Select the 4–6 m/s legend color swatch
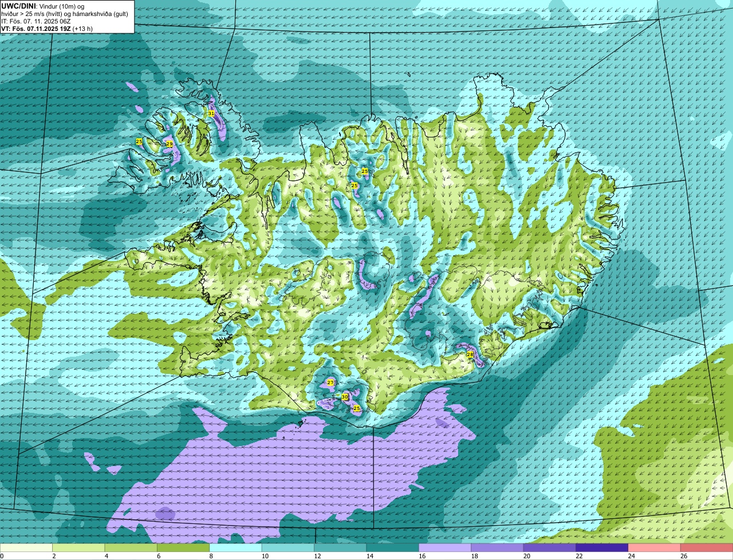Screen dimensions: 733x560 [131, 548]
